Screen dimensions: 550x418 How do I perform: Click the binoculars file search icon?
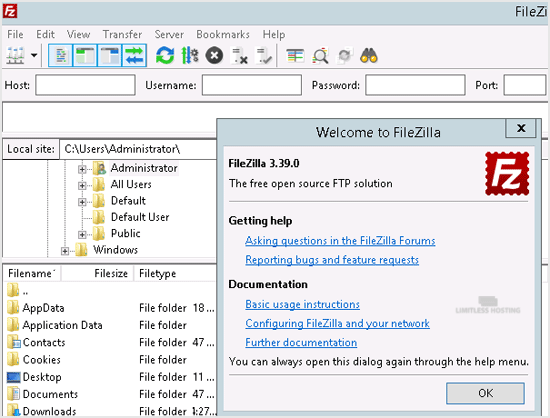[369, 56]
